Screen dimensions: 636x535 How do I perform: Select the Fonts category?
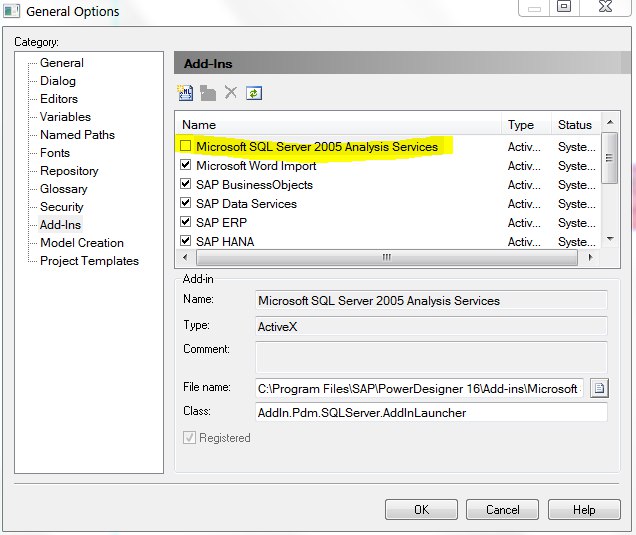55,153
